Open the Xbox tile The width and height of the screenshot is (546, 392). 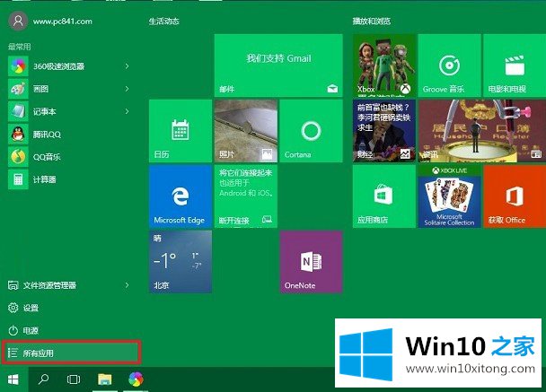click(384, 65)
